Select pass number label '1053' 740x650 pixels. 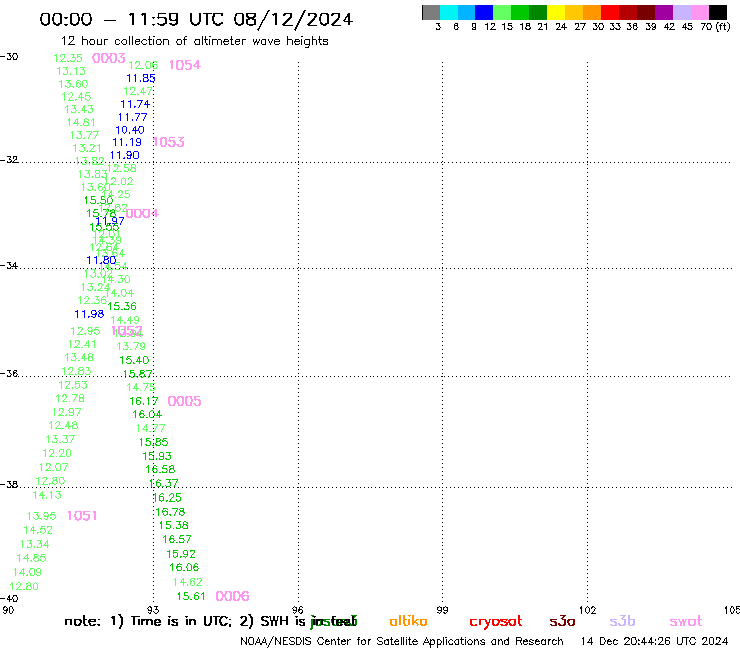[x=168, y=142]
